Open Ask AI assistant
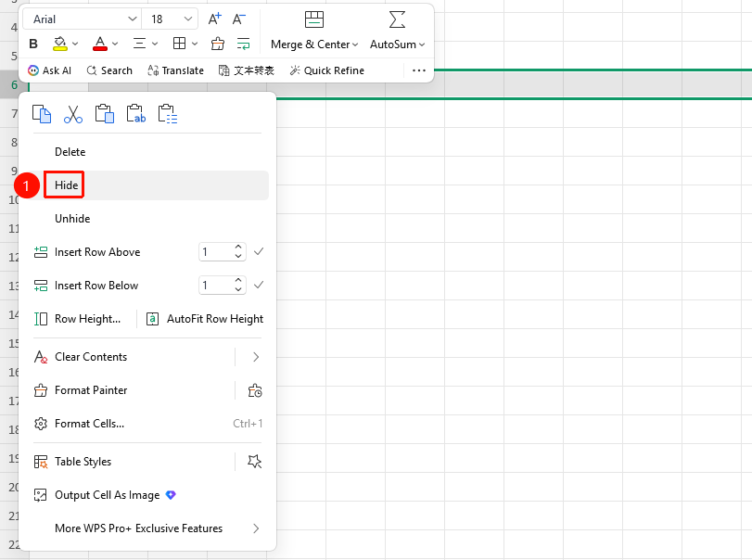This screenshot has width=752, height=560. 49,70
